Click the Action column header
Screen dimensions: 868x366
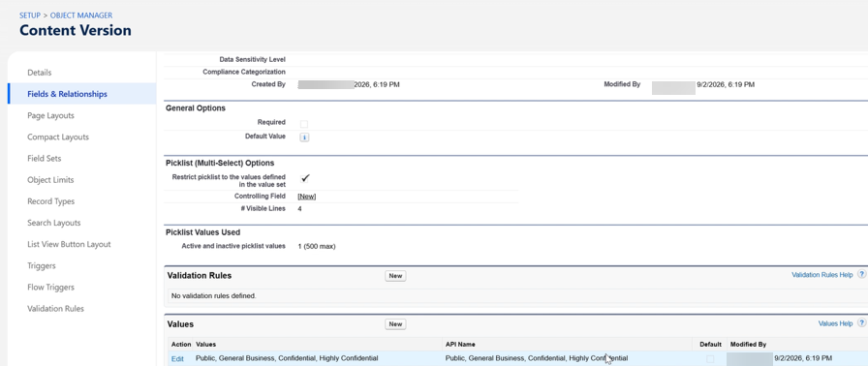pyautogui.click(x=181, y=345)
